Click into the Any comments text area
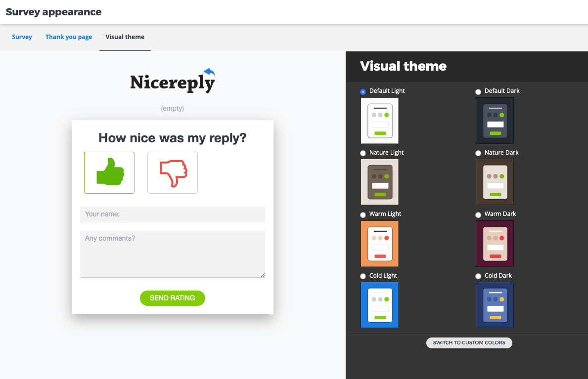 (172, 254)
